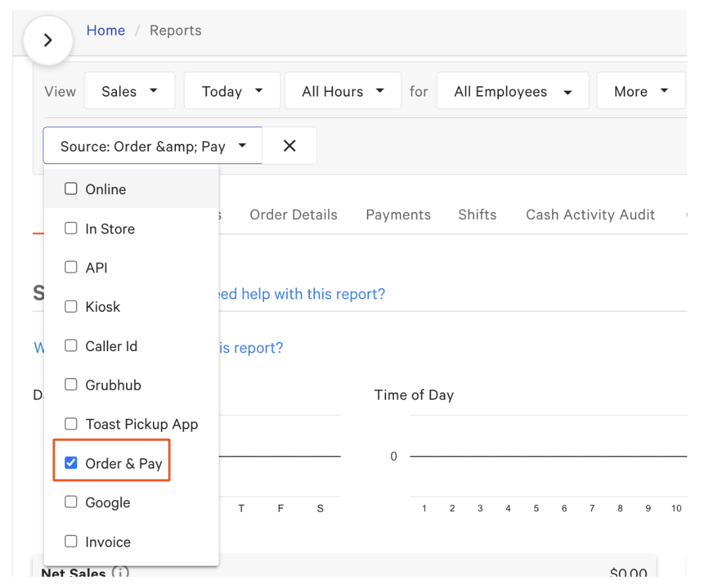Image resolution: width=709 pixels, height=588 pixels.
Task: Expand the All Hours dropdown
Action: point(343,91)
